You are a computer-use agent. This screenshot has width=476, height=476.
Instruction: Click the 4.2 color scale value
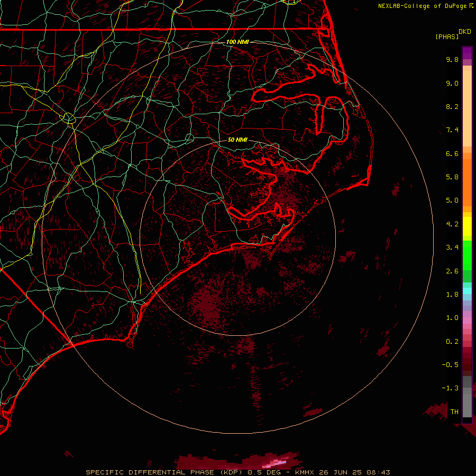pyautogui.click(x=452, y=224)
